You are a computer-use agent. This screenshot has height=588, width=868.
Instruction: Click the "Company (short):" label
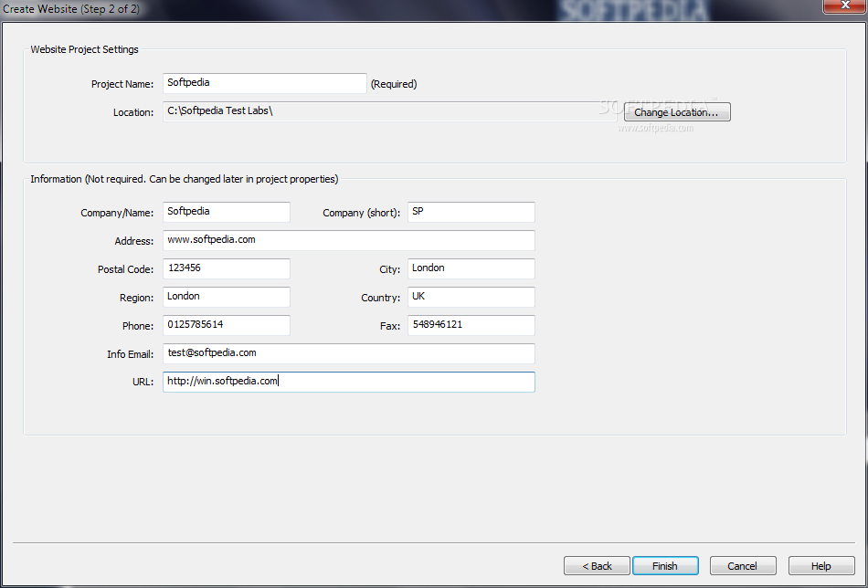[362, 213]
